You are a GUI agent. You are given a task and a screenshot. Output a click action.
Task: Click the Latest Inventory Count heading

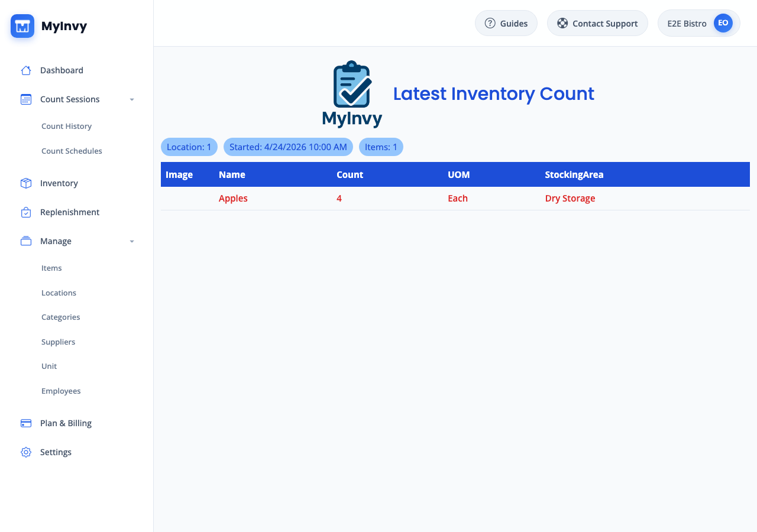point(494,94)
